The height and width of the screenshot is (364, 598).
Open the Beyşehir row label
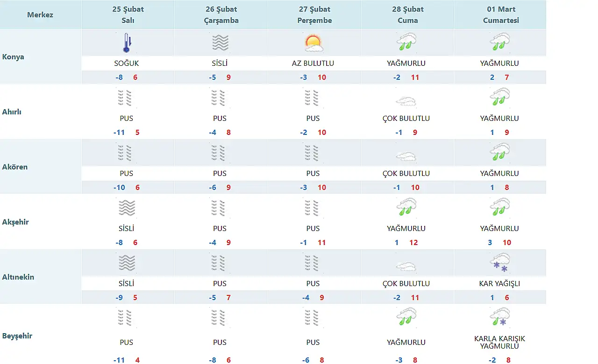[17, 336]
